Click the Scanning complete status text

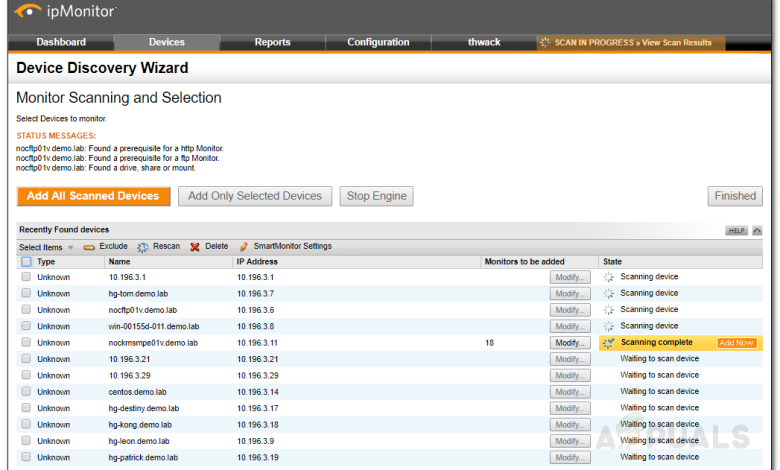pyautogui.click(x=657, y=342)
